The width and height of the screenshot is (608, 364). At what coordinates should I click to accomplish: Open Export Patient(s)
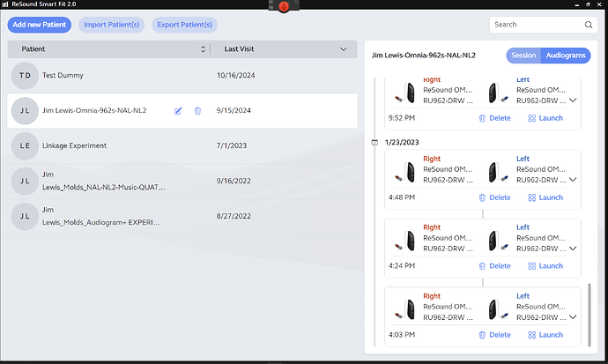(x=184, y=25)
